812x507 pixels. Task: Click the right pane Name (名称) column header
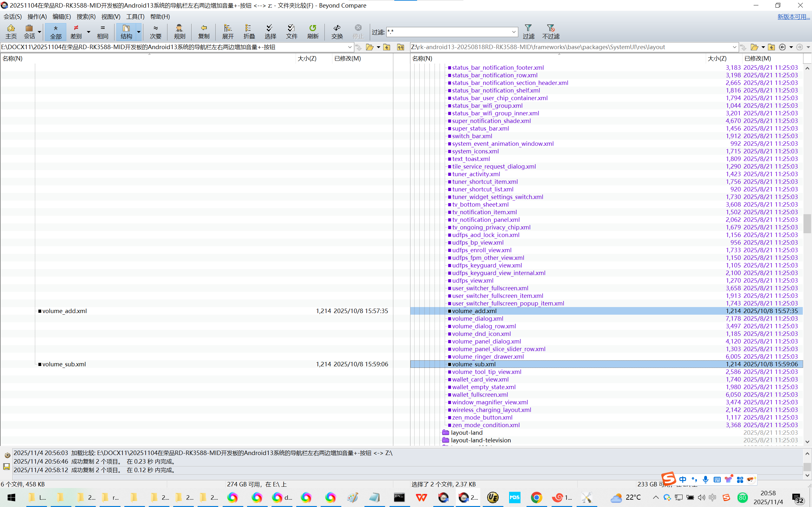coord(422,58)
